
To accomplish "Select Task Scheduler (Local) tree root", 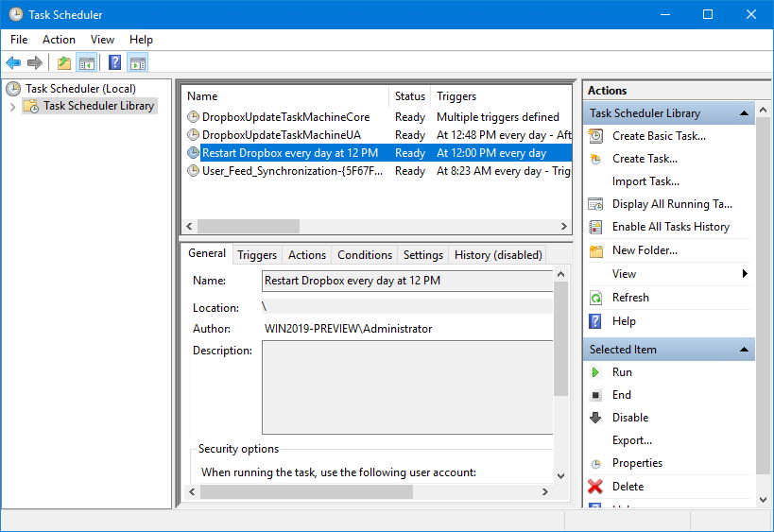I will pyautogui.click(x=80, y=89).
